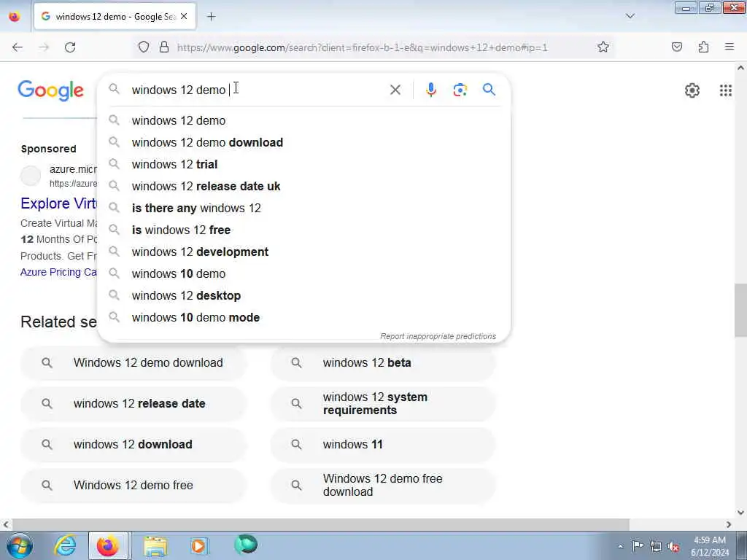This screenshot has height=560, width=747.
Task: Open the Google apps grid
Action: click(726, 90)
